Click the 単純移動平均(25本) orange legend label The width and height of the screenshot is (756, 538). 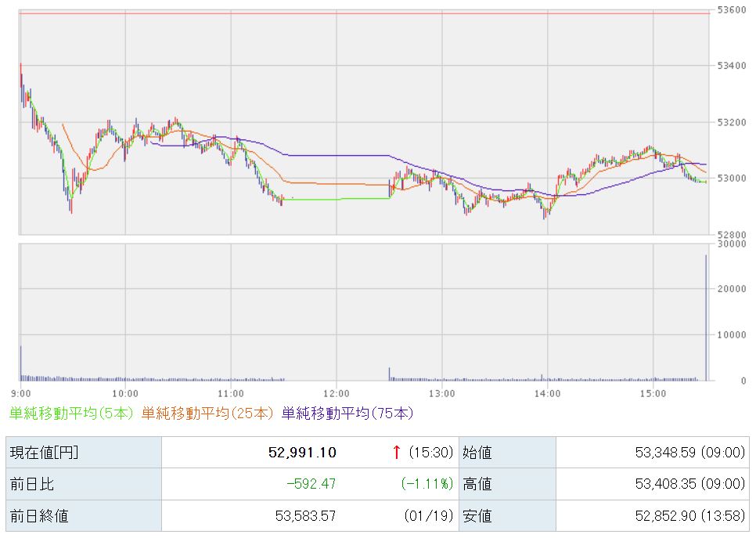pyautogui.click(x=208, y=413)
